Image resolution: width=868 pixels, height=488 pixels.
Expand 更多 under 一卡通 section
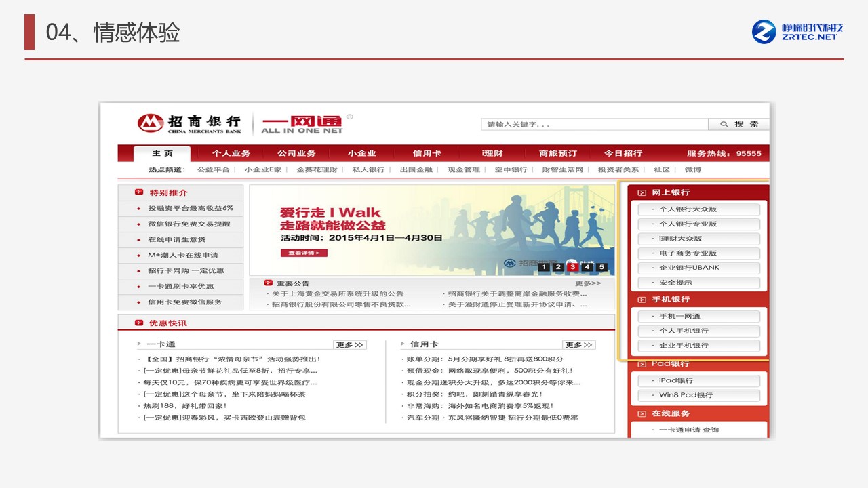[x=350, y=344]
